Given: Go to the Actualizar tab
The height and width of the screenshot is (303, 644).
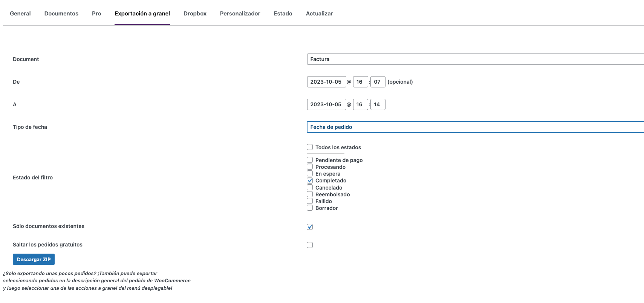Looking at the screenshot, I should pos(319,14).
